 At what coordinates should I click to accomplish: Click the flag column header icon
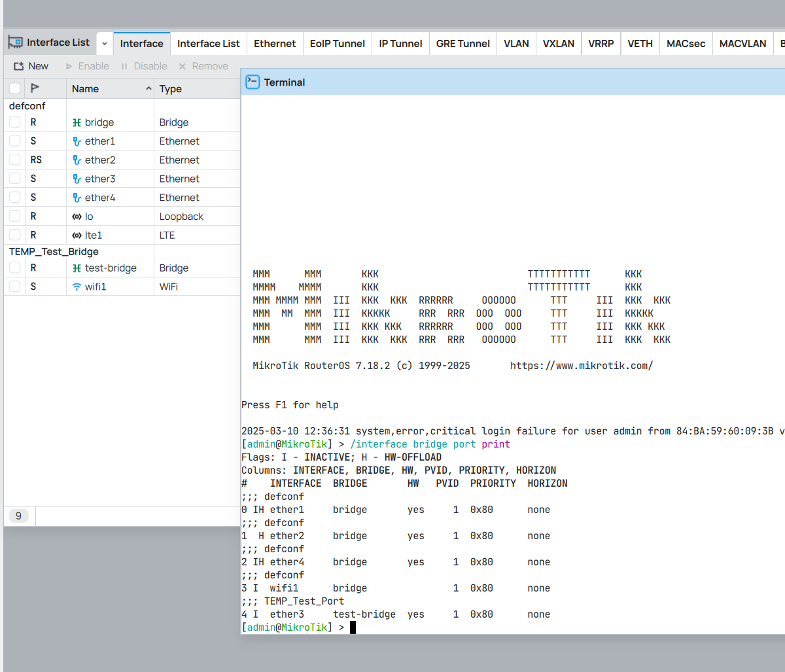point(35,88)
